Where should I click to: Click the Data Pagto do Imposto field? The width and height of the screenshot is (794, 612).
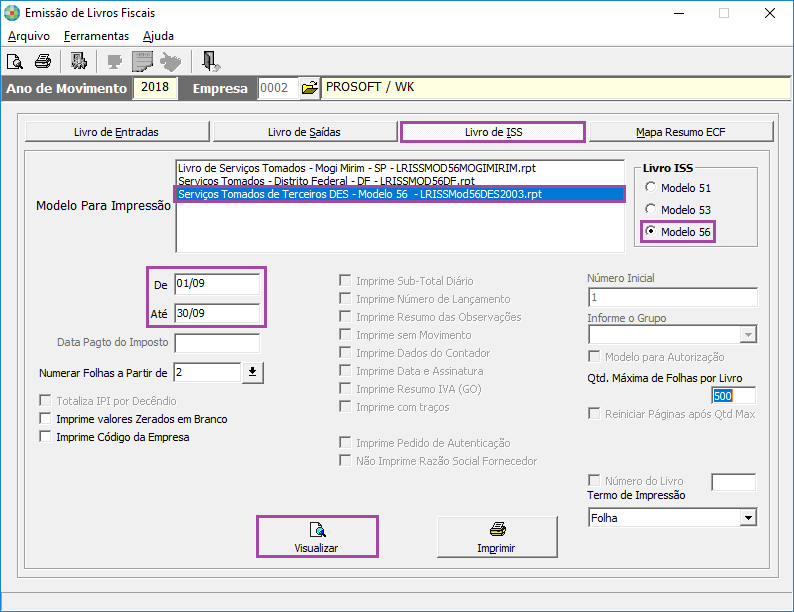216,343
